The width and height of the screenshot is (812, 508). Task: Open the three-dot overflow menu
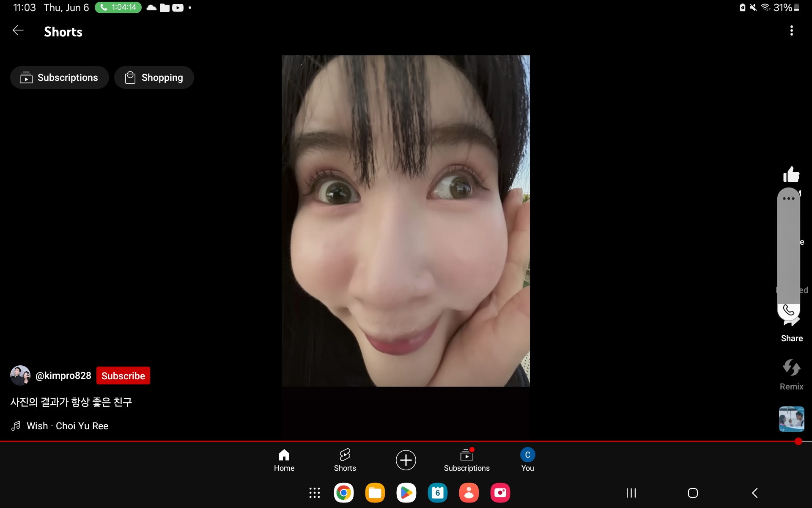pyautogui.click(x=791, y=30)
